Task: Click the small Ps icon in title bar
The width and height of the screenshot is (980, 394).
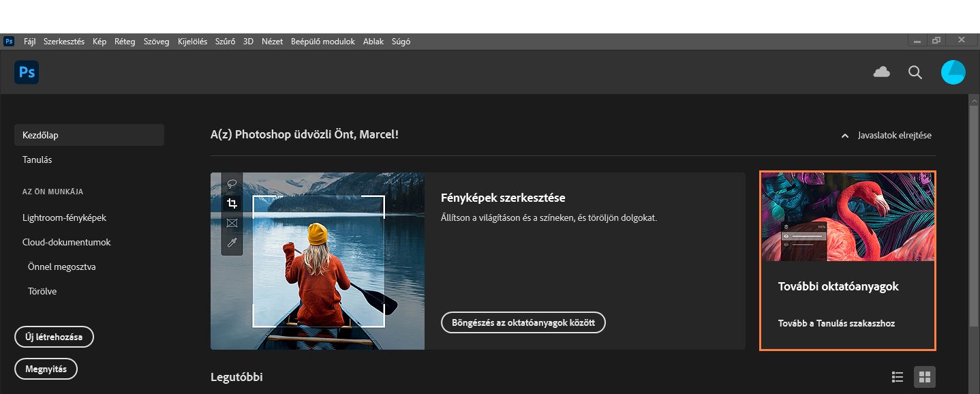Action: 9,41
